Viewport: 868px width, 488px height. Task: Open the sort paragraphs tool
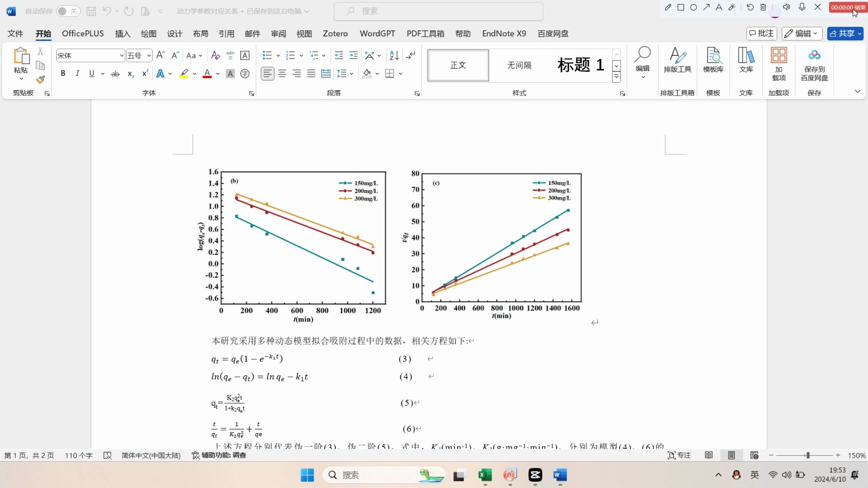click(394, 55)
